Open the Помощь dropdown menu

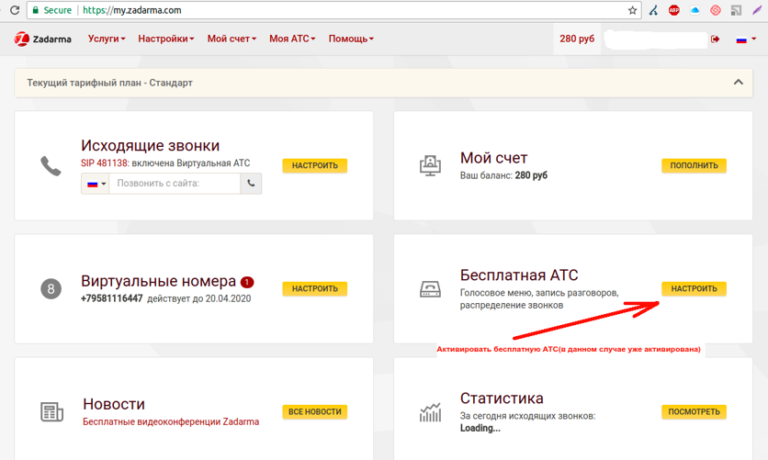point(351,39)
